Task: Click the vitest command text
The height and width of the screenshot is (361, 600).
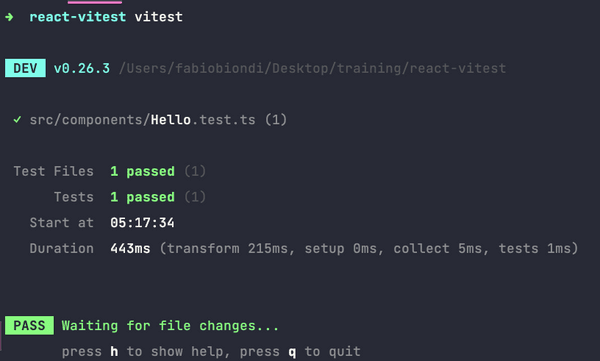Action: click(x=159, y=17)
